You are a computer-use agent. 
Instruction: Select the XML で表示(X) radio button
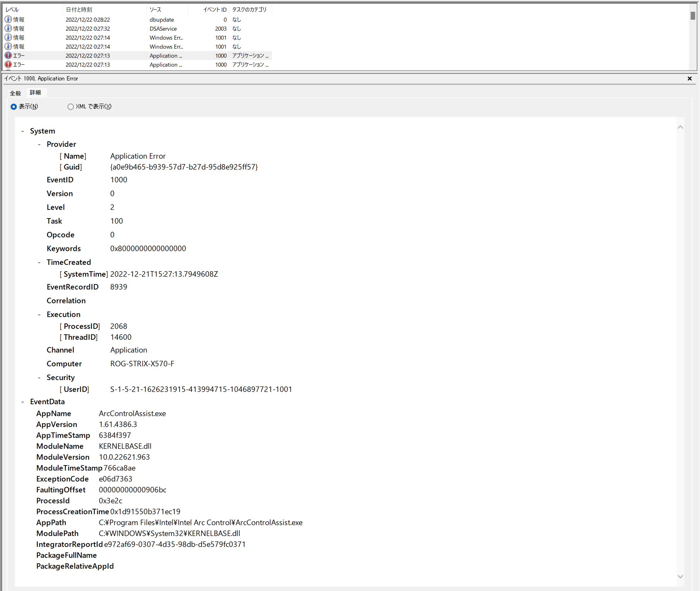click(71, 106)
